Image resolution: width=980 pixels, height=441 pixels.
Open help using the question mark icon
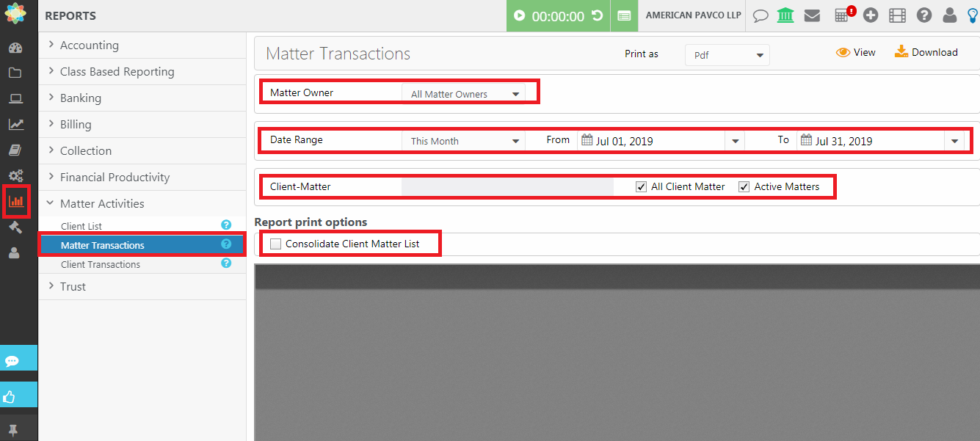(x=923, y=15)
